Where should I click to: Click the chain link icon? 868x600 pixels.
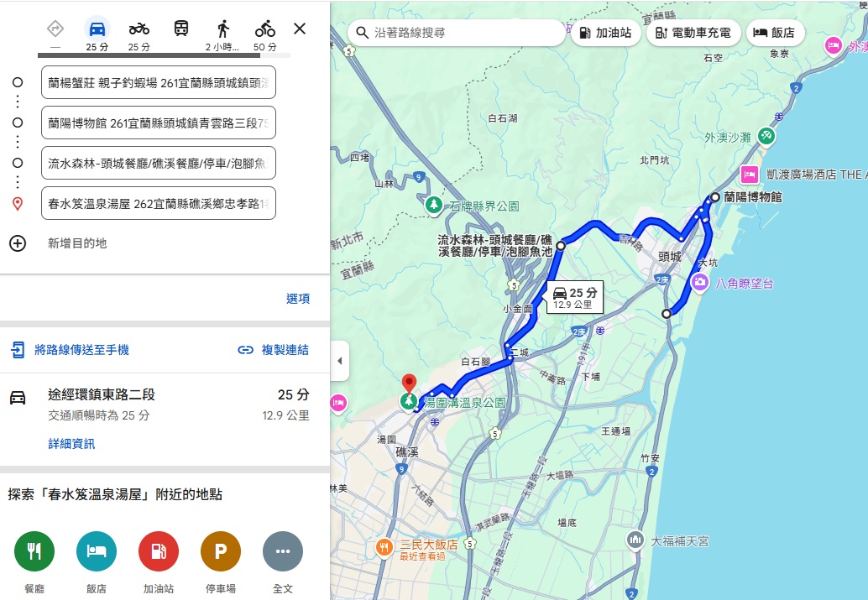pyautogui.click(x=245, y=350)
